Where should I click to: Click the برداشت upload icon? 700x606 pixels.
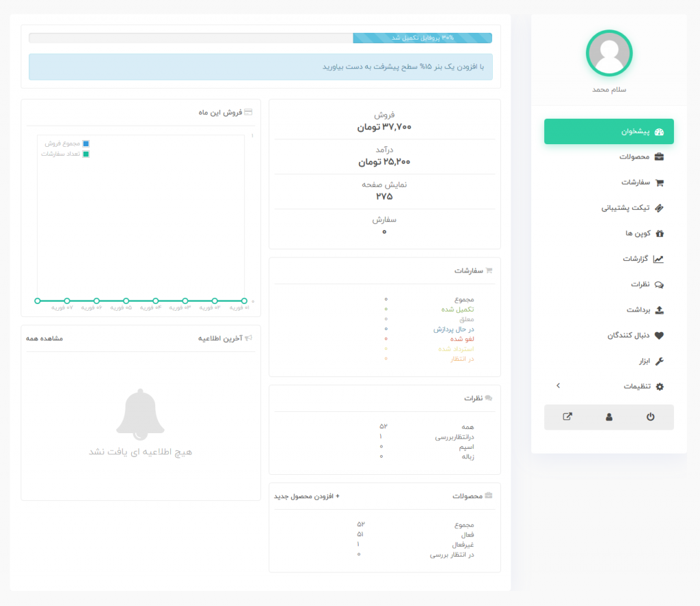click(x=659, y=310)
